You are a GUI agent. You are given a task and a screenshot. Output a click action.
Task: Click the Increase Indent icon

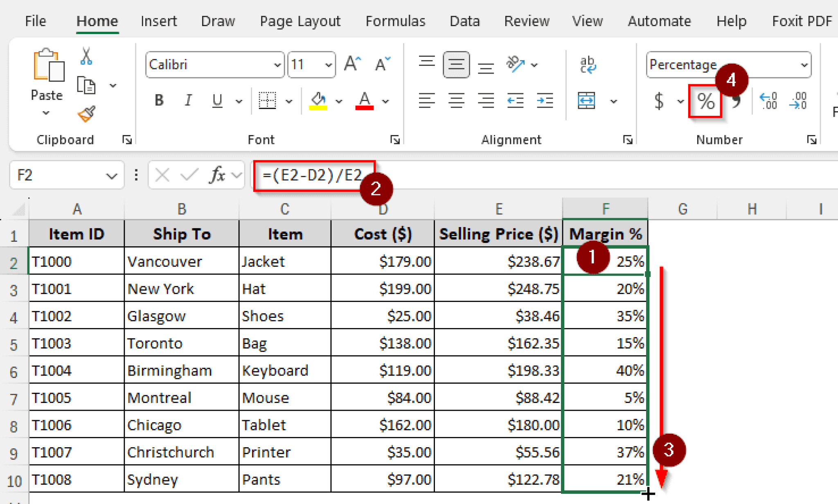545,101
